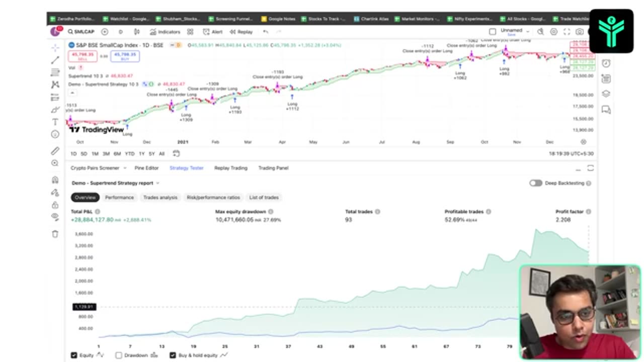Image resolution: width=644 pixels, height=362 pixels.
Task: Hide all drawings eye icon
Action: tap(55, 217)
